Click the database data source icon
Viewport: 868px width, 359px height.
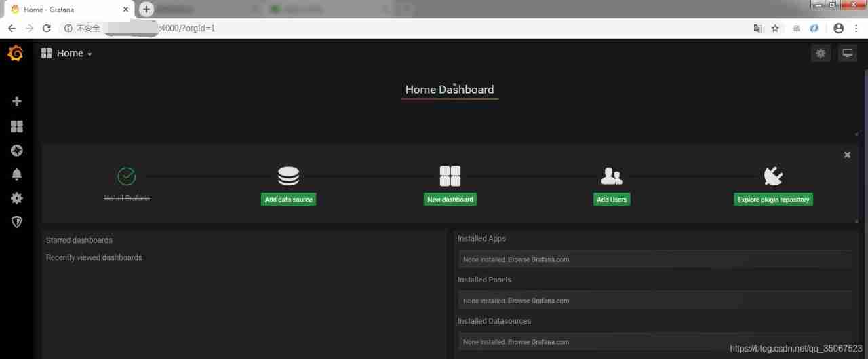(x=288, y=176)
